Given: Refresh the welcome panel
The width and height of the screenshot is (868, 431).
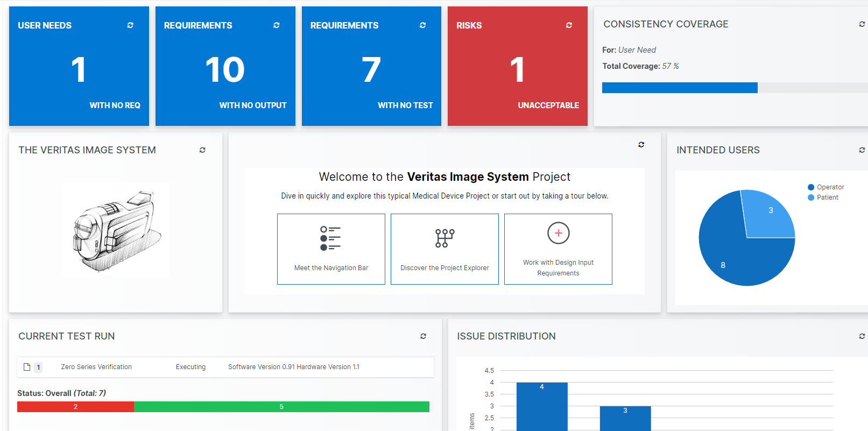Looking at the screenshot, I should pyautogui.click(x=641, y=145).
